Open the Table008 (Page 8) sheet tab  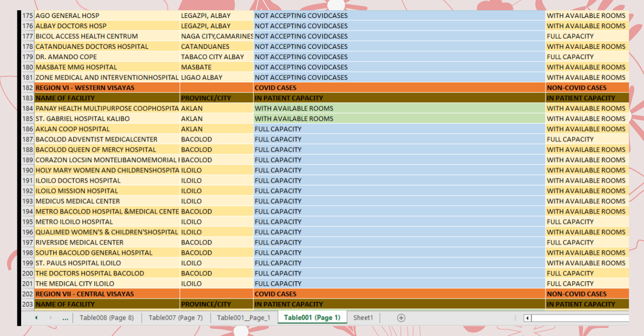[x=107, y=318]
